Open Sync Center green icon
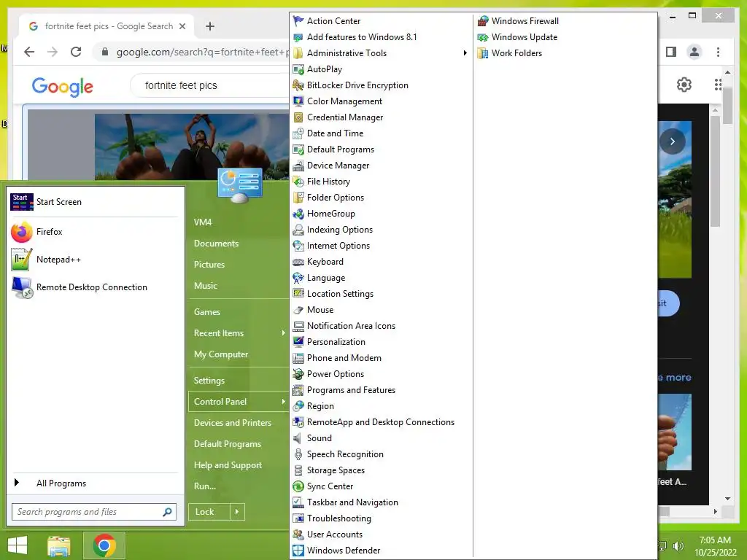Viewport: 747px width, 560px height. (298, 486)
